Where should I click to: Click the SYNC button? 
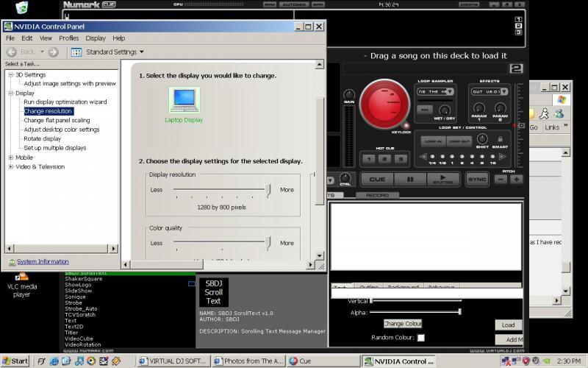click(477, 180)
